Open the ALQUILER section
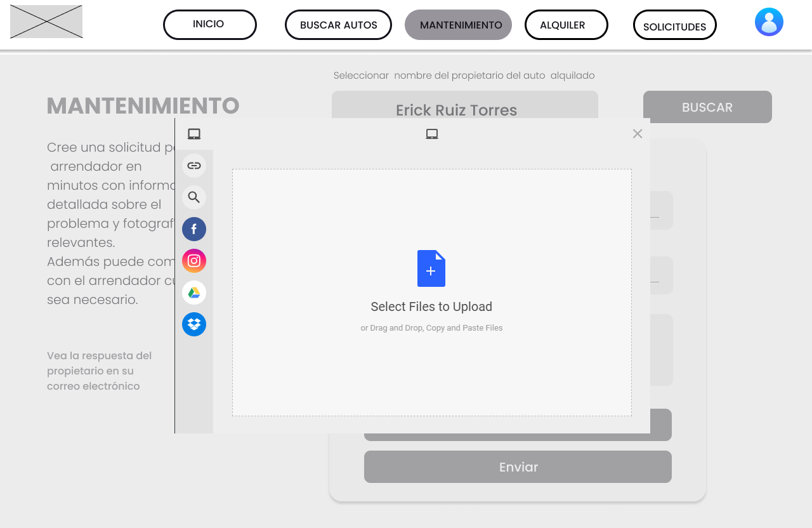The image size is (812, 528). pyautogui.click(x=566, y=25)
